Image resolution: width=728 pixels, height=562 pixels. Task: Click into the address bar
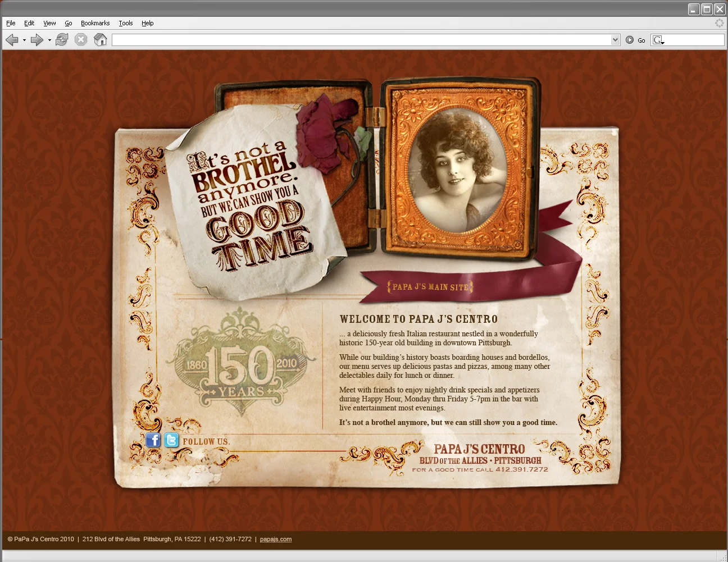tap(361, 40)
